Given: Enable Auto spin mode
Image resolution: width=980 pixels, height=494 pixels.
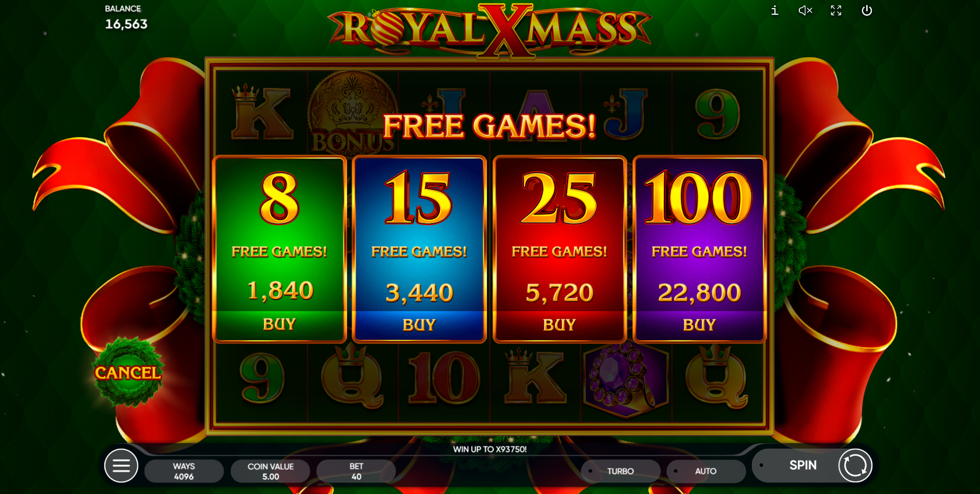Looking at the screenshot, I should tap(705, 471).
